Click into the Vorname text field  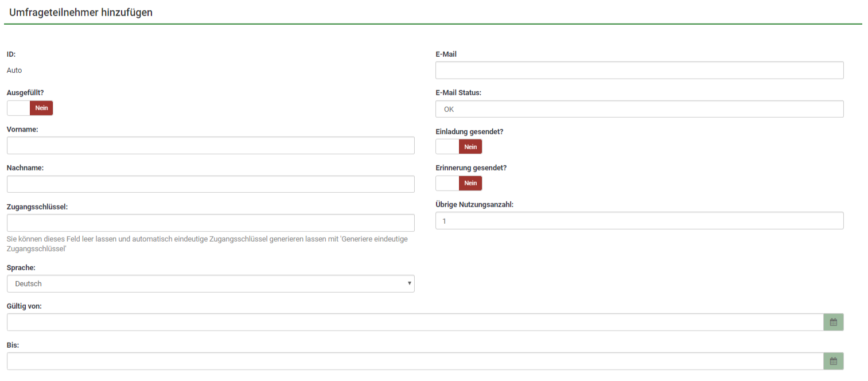(x=211, y=146)
